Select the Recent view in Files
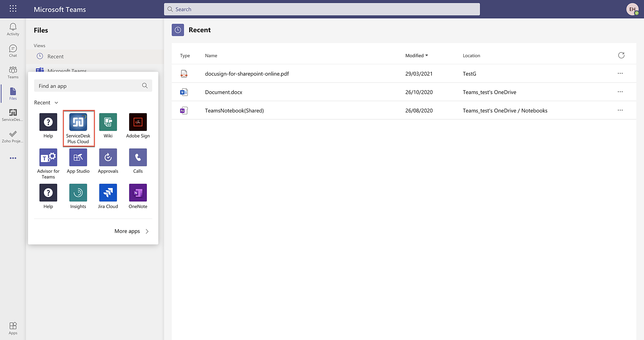644x340 pixels. point(95,56)
